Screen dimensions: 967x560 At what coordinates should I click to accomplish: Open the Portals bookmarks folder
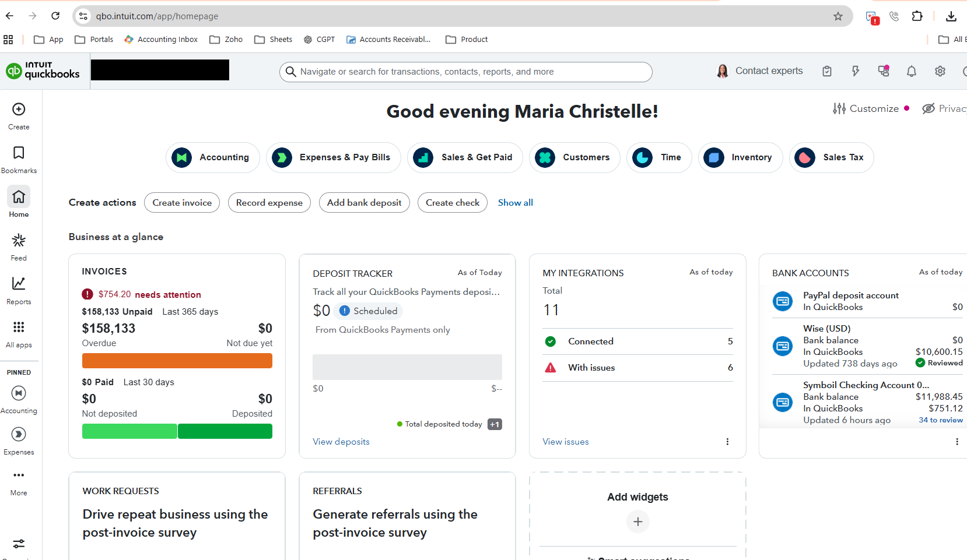click(94, 40)
